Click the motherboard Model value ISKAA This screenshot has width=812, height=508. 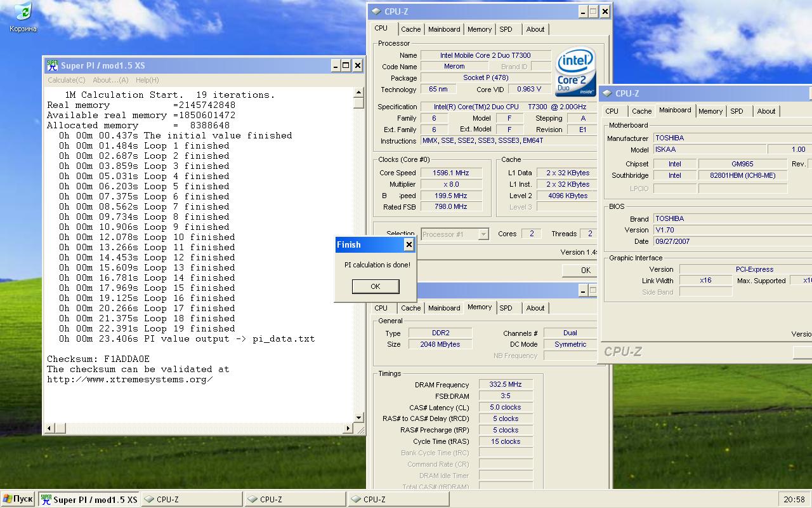pos(709,150)
